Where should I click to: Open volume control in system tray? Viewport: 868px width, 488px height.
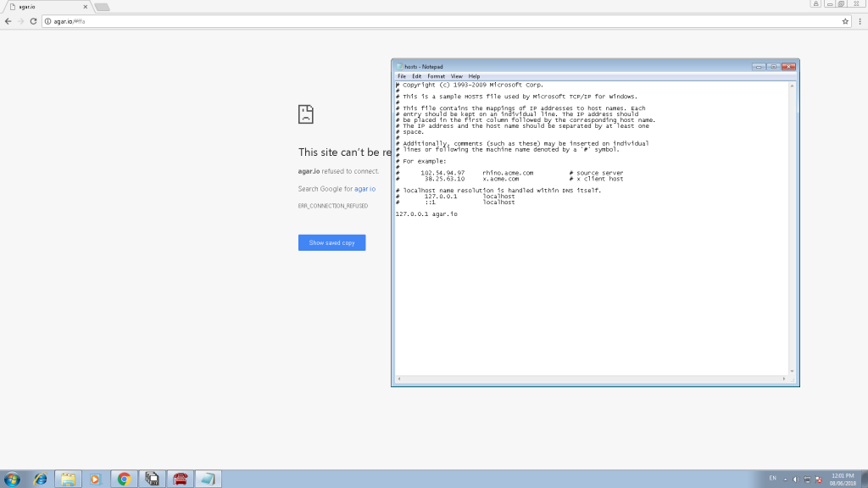pos(796,480)
